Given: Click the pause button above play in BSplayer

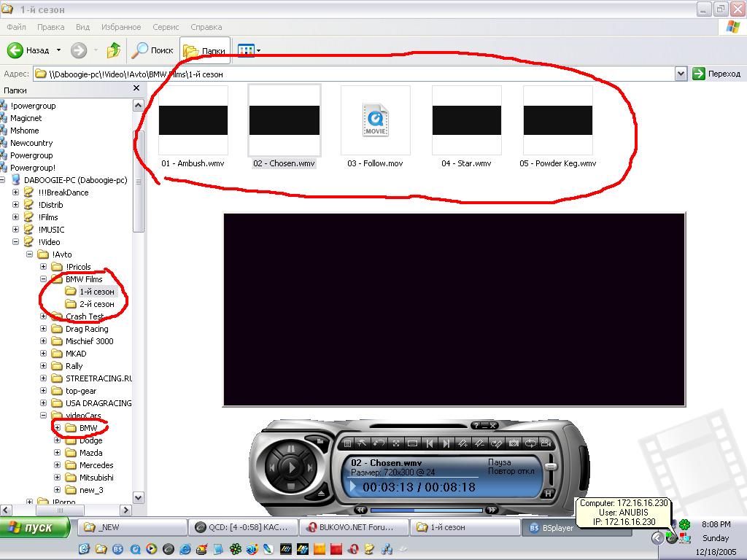Looking at the screenshot, I should pyautogui.click(x=290, y=449).
